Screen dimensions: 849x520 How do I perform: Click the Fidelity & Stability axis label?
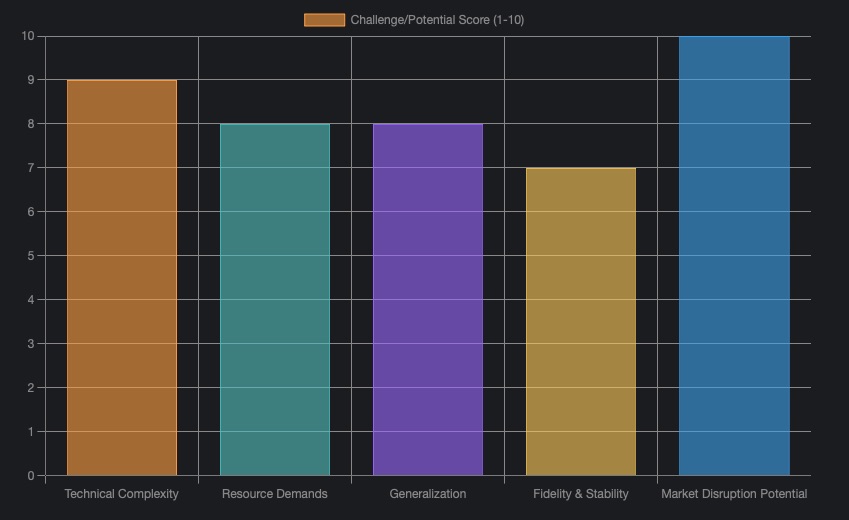point(581,494)
